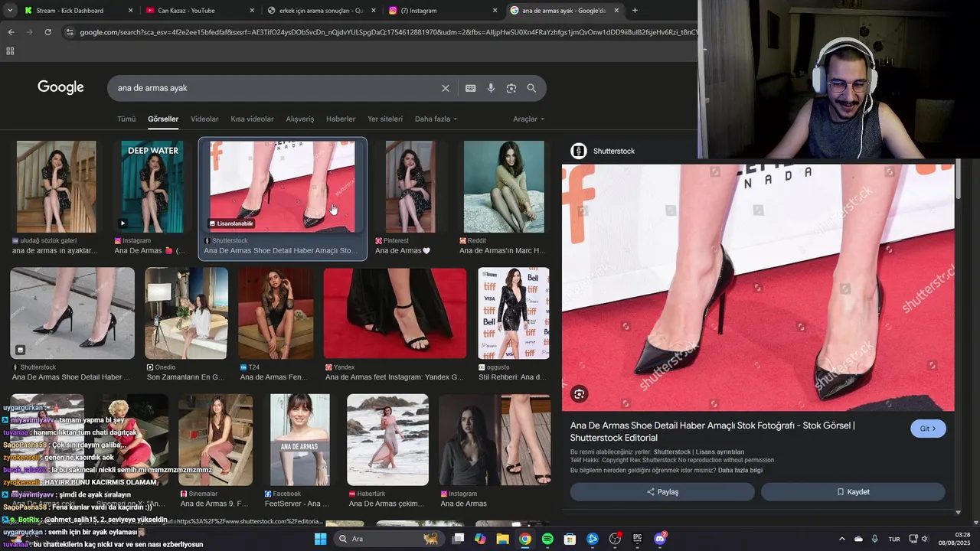The height and width of the screenshot is (551, 980).
Task: Switch to the erkek için arama sonuçları tab
Action: [320, 11]
